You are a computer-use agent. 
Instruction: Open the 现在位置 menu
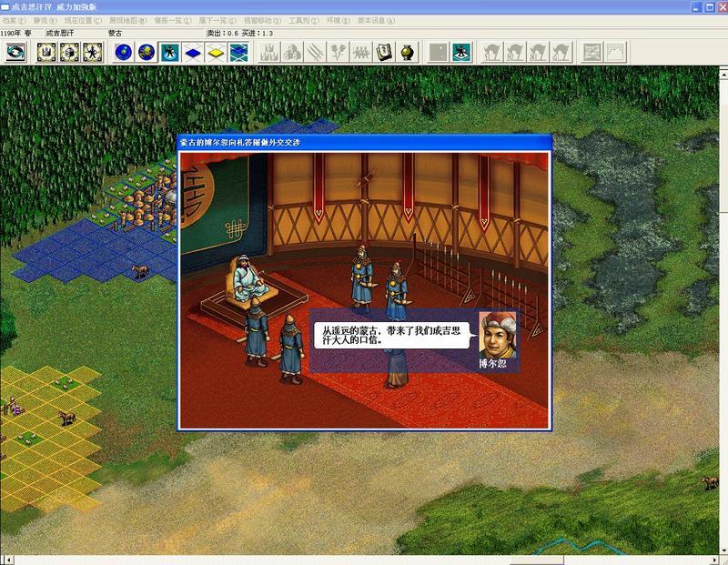pyautogui.click(x=83, y=21)
